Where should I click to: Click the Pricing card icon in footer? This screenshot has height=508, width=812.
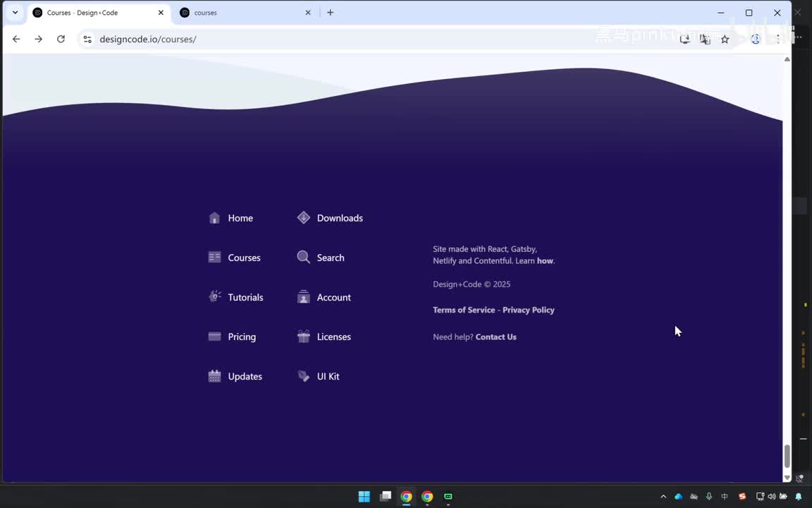(214, 337)
